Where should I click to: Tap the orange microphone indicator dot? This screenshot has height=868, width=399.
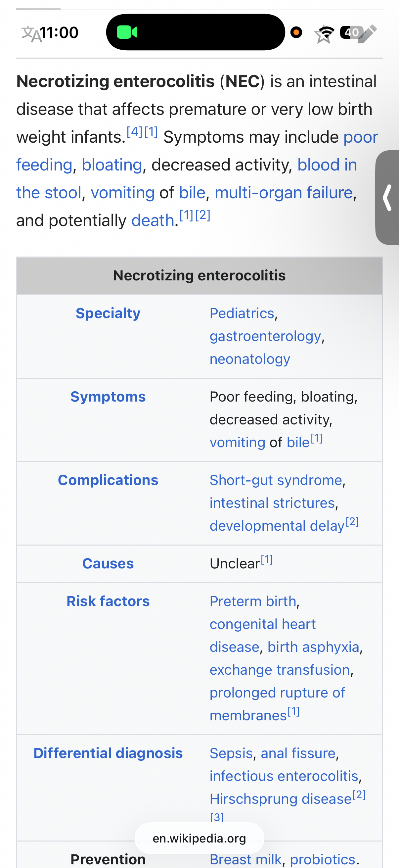[x=296, y=32]
